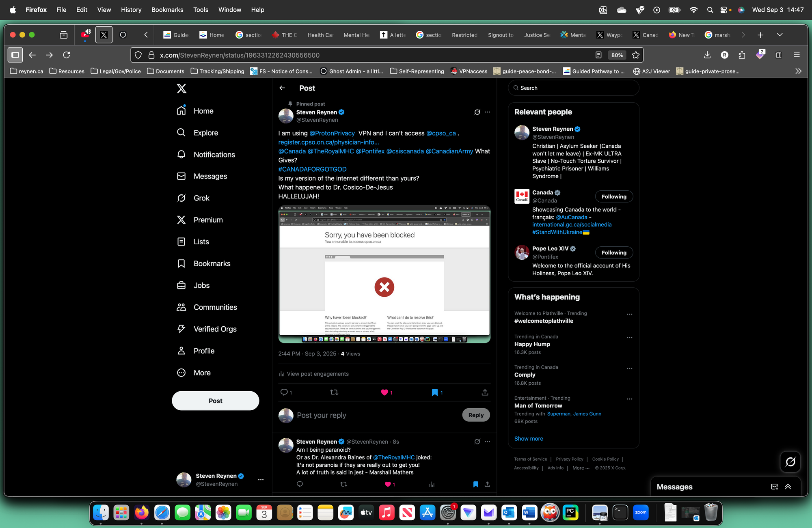Remove bookmark on the main post
The width and height of the screenshot is (812, 528).
point(435,392)
